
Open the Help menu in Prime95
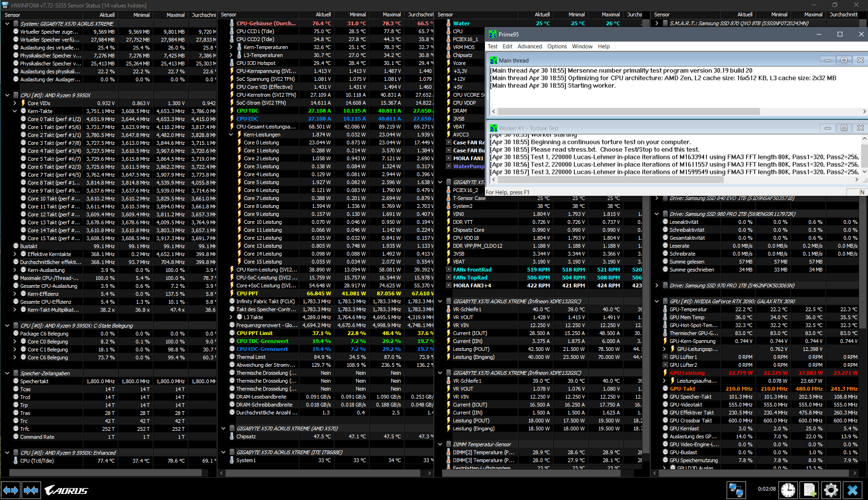point(604,46)
